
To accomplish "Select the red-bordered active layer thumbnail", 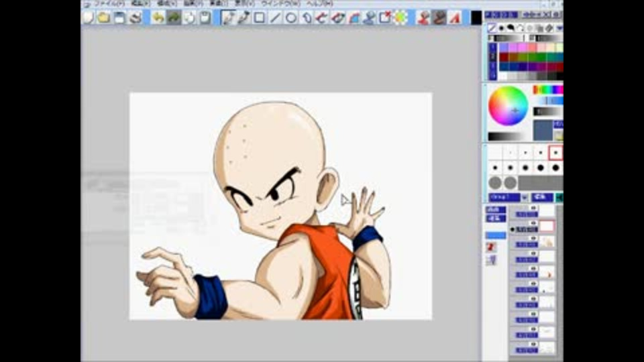I will coord(547,226).
